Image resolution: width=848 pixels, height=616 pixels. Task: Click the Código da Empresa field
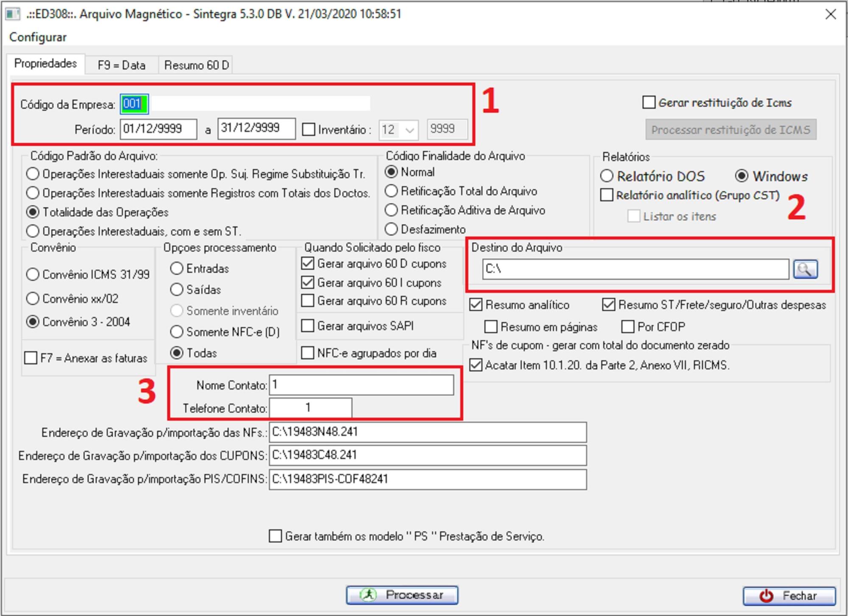pos(134,104)
